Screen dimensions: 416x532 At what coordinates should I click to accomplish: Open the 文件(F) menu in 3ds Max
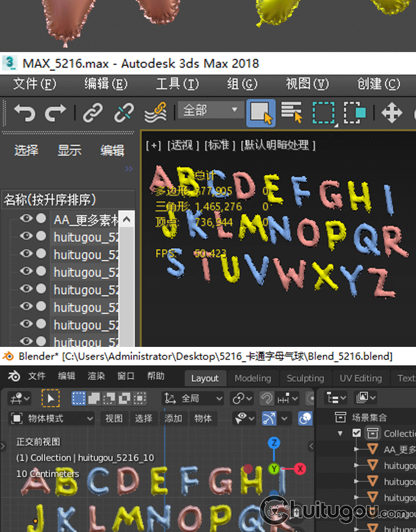34,84
